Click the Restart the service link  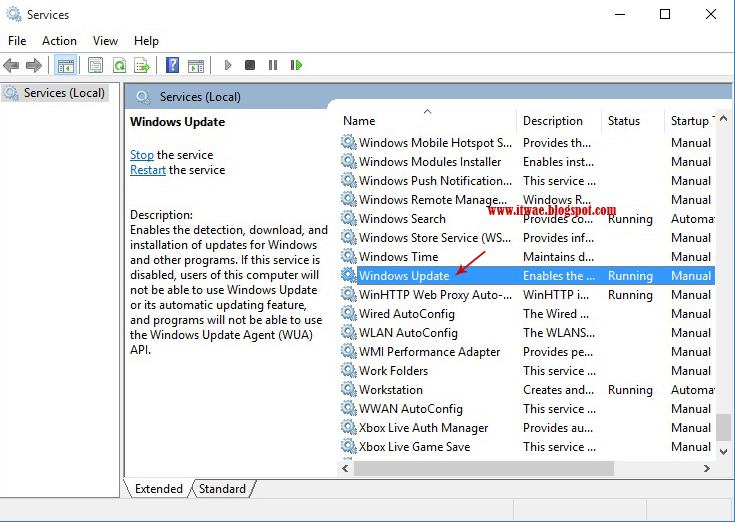coord(148,170)
